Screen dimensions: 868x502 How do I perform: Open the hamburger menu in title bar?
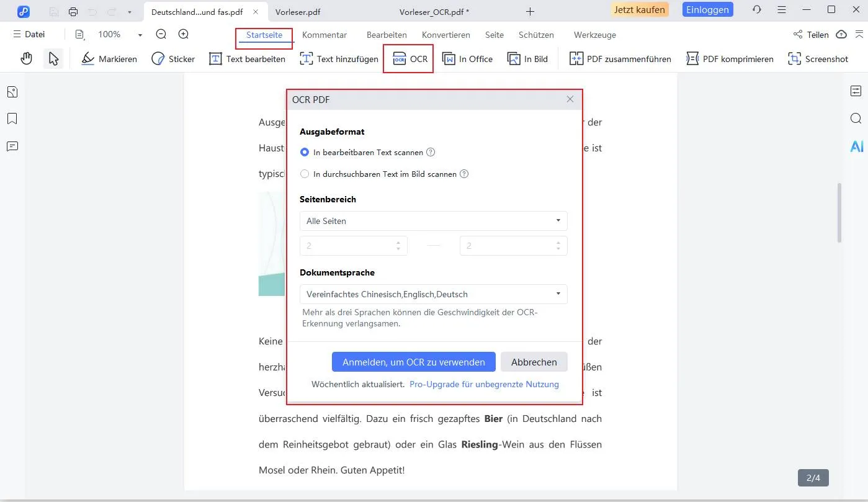782,10
